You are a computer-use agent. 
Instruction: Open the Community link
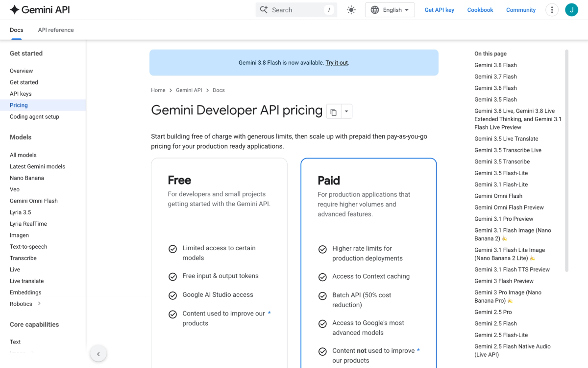coord(521,10)
